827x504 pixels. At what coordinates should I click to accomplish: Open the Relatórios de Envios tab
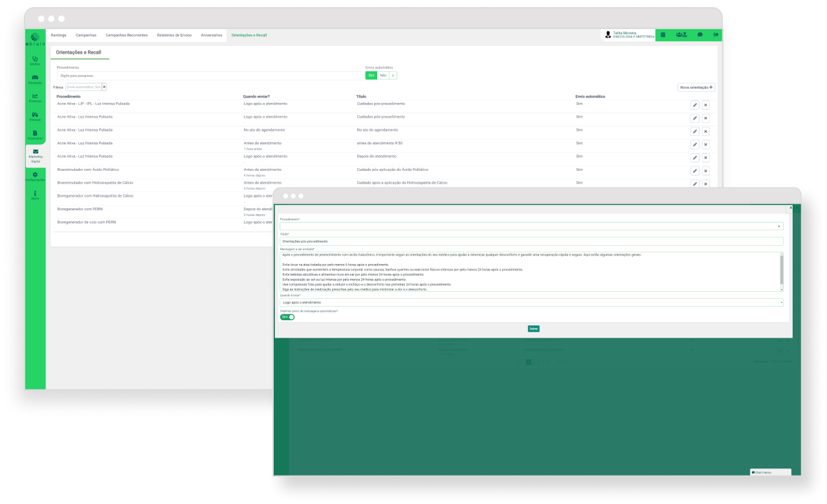(174, 35)
